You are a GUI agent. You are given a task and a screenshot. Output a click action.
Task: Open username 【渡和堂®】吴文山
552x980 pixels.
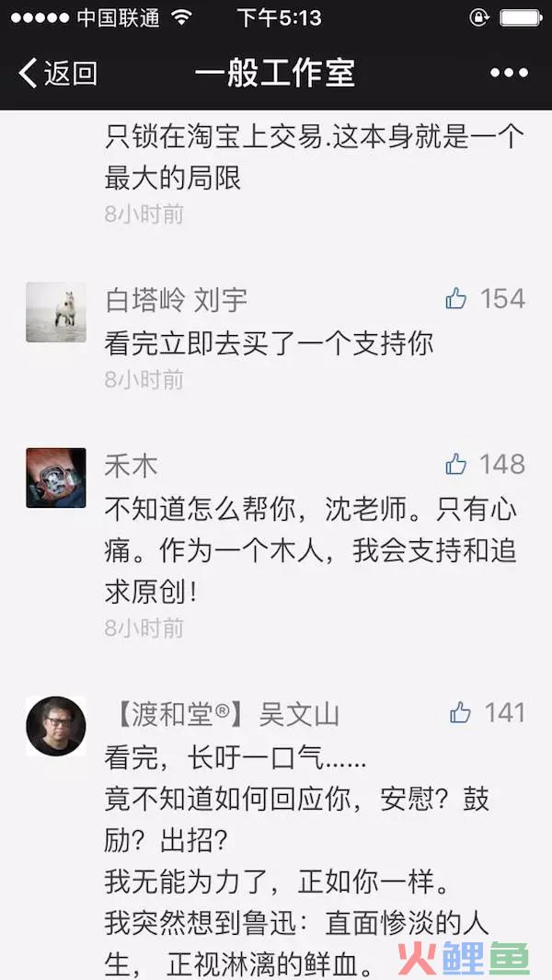point(222,715)
